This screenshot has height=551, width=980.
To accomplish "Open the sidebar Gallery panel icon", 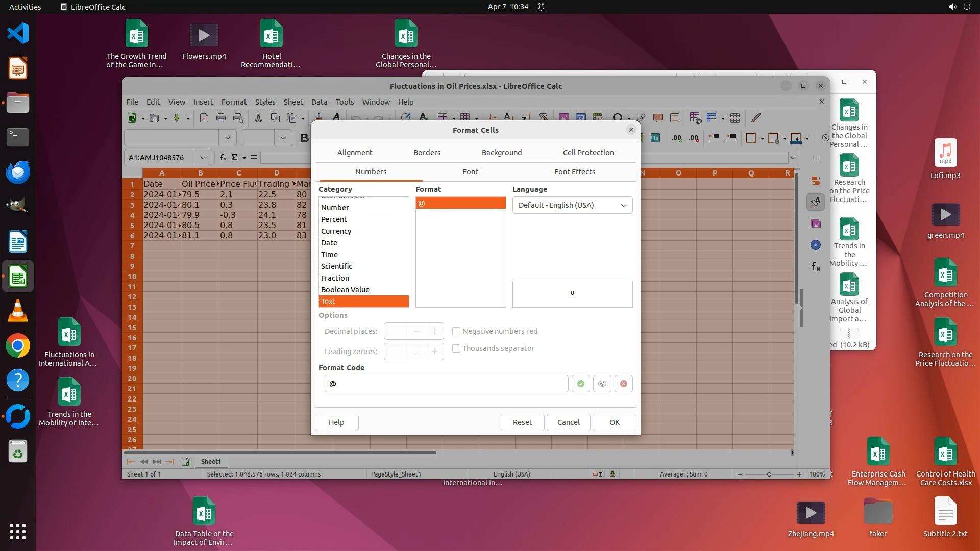I will pos(816,223).
